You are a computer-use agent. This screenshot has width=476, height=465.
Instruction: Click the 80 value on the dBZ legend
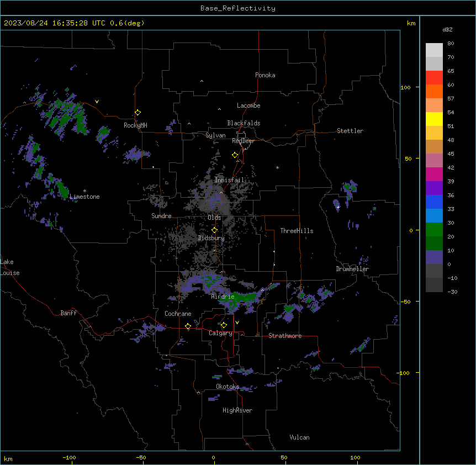pyautogui.click(x=451, y=44)
